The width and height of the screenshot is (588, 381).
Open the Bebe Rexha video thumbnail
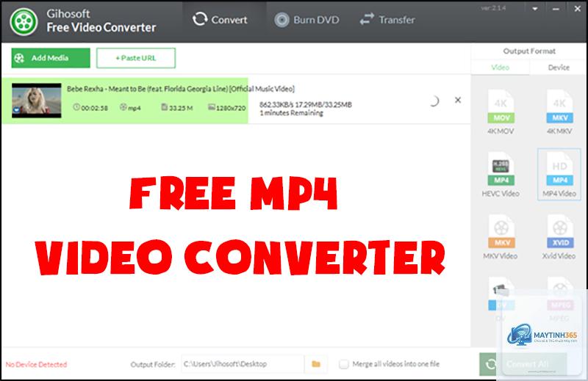(x=36, y=101)
